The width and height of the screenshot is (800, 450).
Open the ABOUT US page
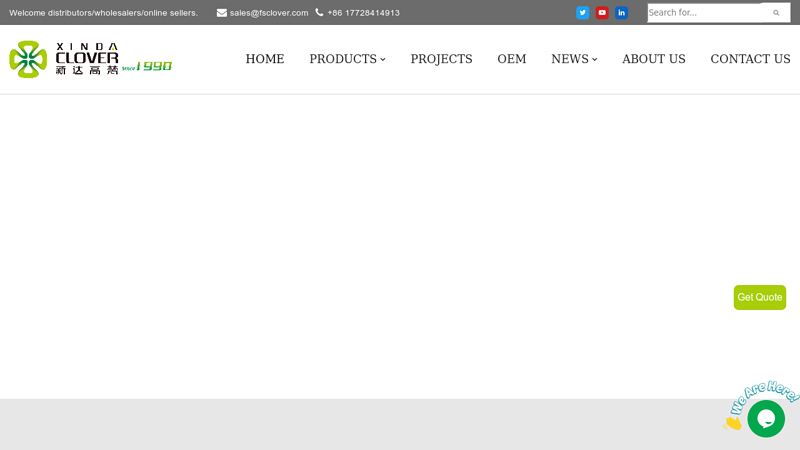click(654, 59)
